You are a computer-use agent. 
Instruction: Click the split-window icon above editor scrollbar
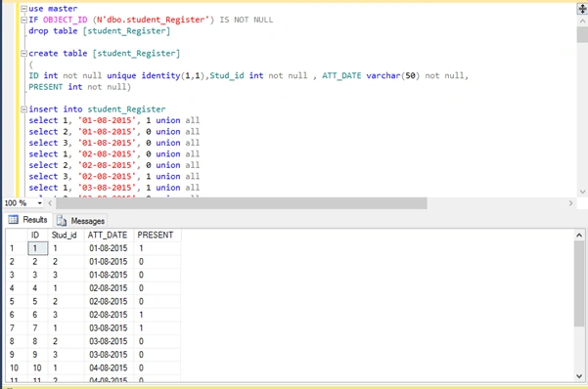(x=582, y=9)
